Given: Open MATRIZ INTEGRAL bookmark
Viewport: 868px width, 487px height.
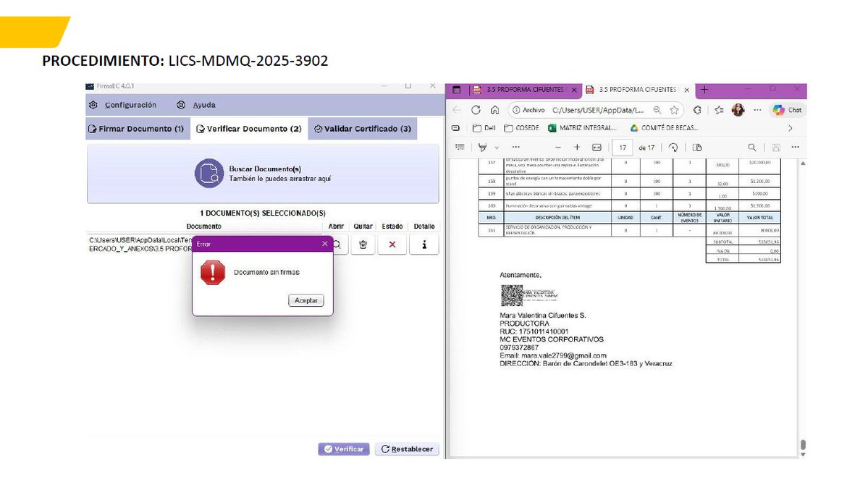Looking at the screenshot, I should click(582, 128).
